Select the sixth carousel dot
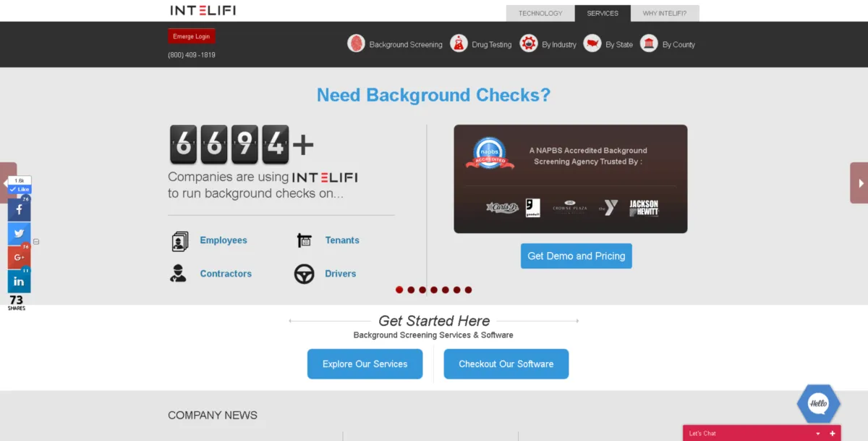 click(x=456, y=290)
